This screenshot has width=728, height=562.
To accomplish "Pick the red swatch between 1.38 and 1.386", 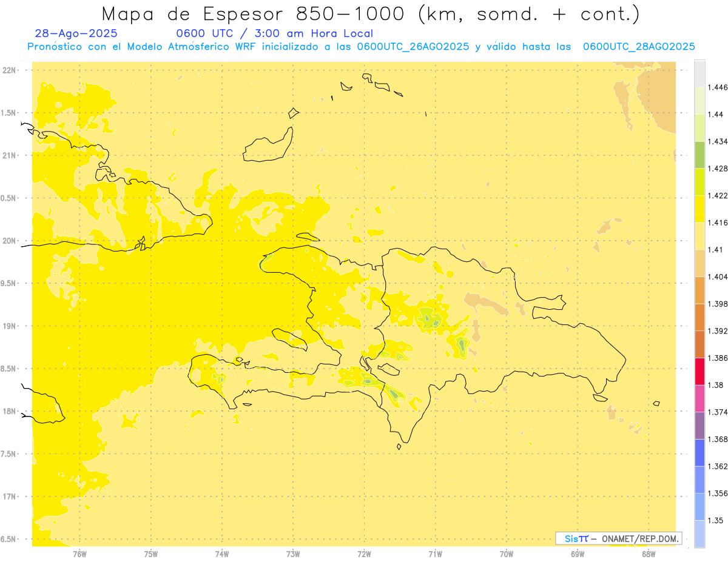I will pyautogui.click(x=699, y=372).
